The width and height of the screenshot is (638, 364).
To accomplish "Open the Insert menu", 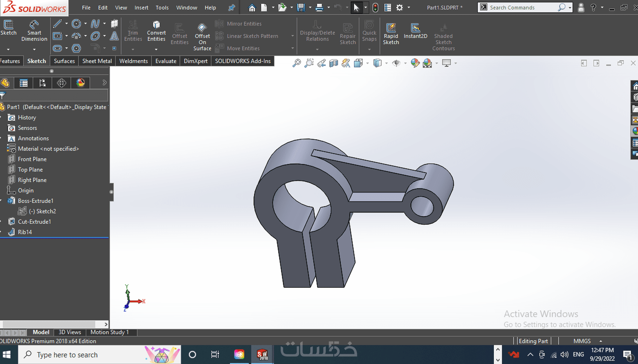I will pyautogui.click(x=141, y=8).
